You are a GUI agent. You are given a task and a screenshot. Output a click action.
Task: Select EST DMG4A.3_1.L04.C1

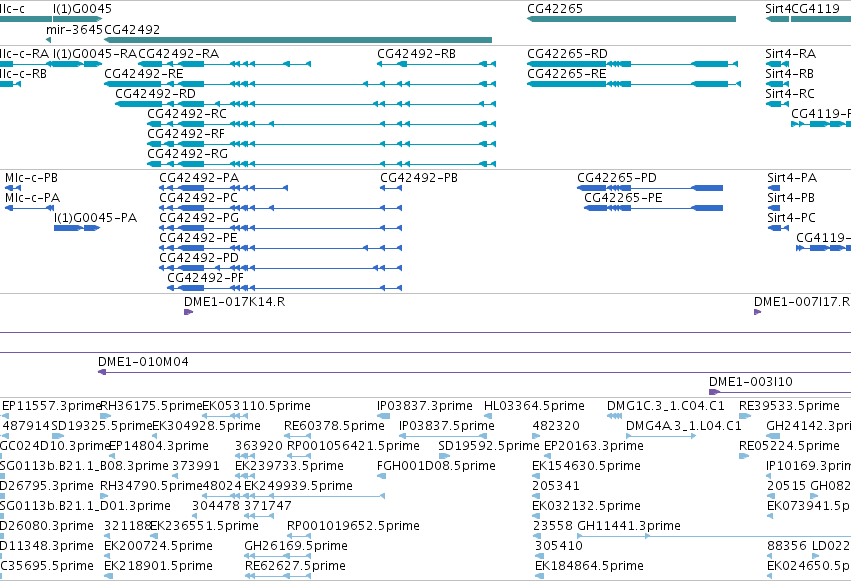[661, 436]
